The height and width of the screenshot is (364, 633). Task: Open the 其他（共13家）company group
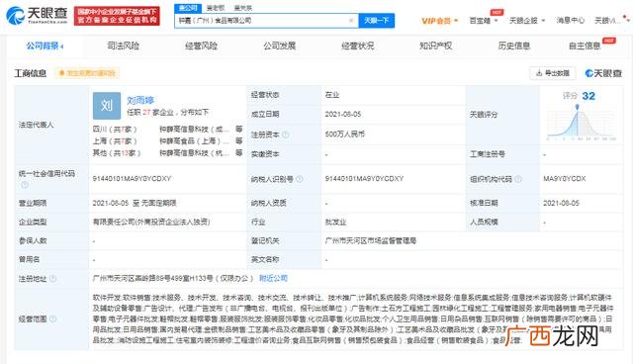117,153
